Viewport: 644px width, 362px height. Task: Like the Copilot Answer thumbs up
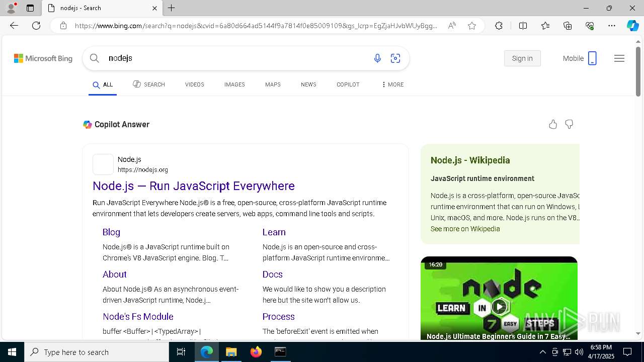(x=553, y=124)
